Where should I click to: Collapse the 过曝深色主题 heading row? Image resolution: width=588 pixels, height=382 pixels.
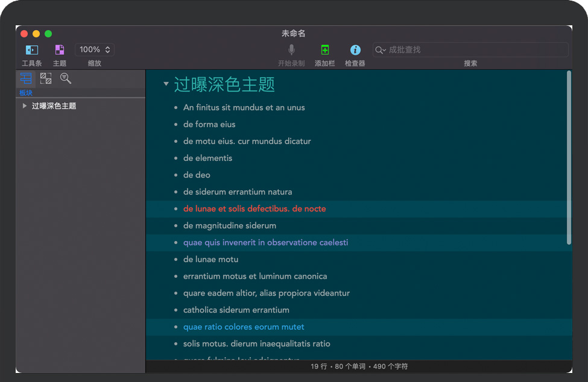(166, 84)
